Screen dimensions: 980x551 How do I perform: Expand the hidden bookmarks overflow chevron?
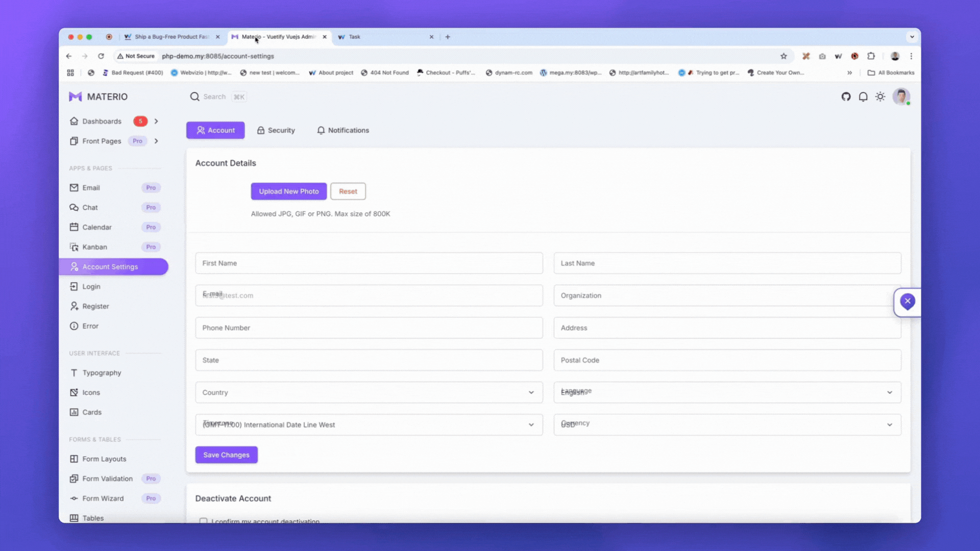click(x=849, y=73)
